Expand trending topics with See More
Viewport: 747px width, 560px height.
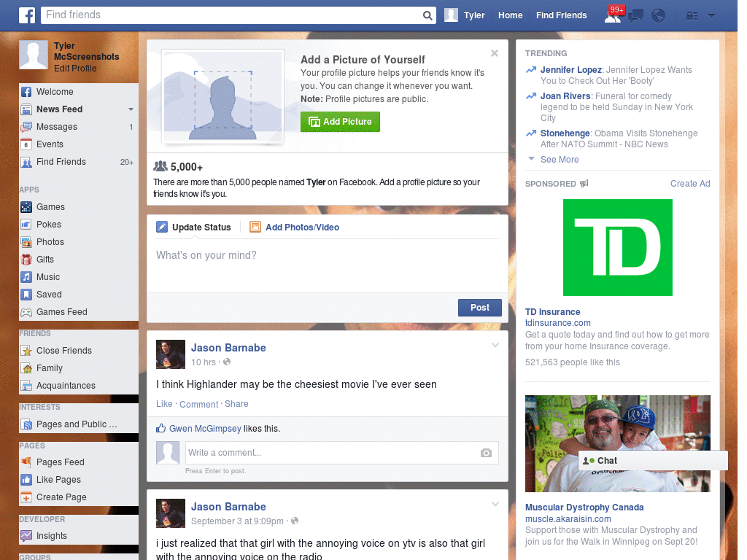tap(560, 160)
